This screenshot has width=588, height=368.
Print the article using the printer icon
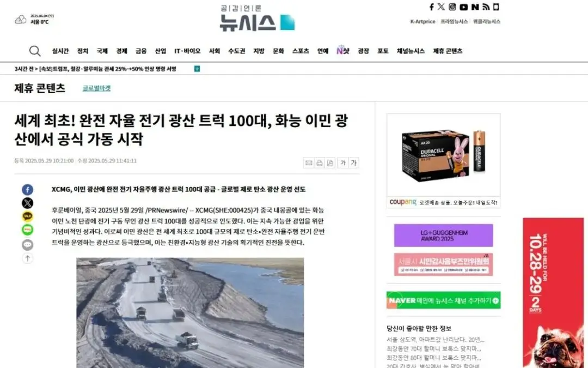tap(320, 162)
